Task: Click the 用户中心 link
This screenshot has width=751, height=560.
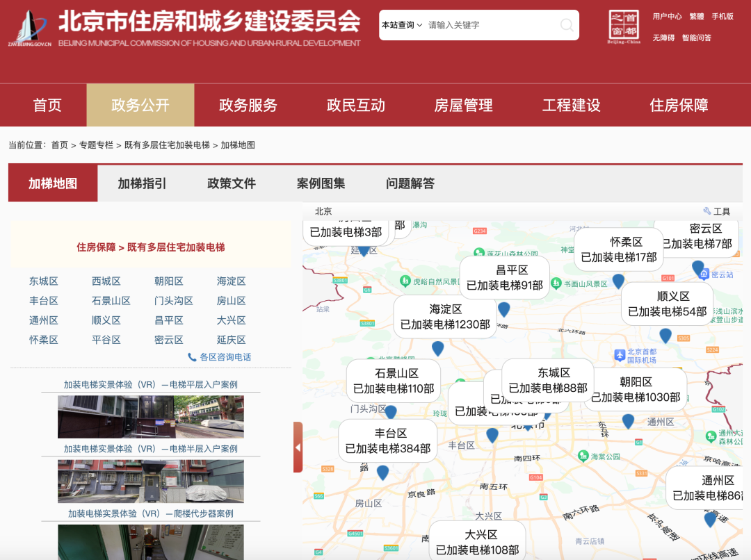Action: pos(666,16)
